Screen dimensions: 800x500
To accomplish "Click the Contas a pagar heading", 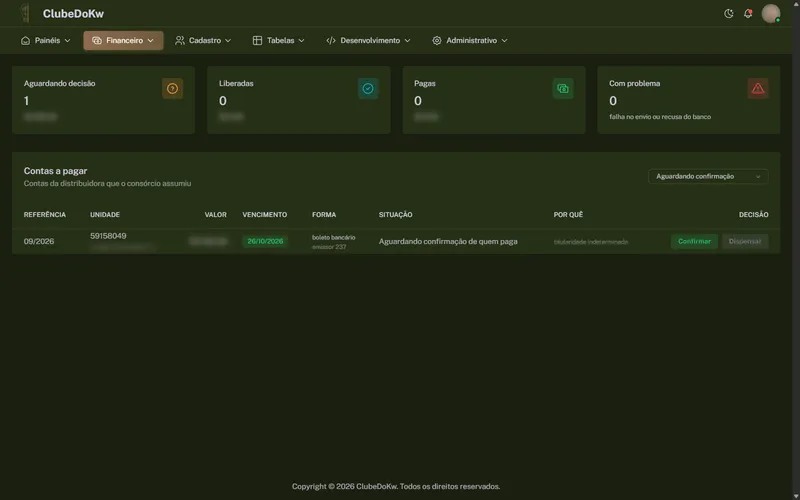I will (56, 171).
